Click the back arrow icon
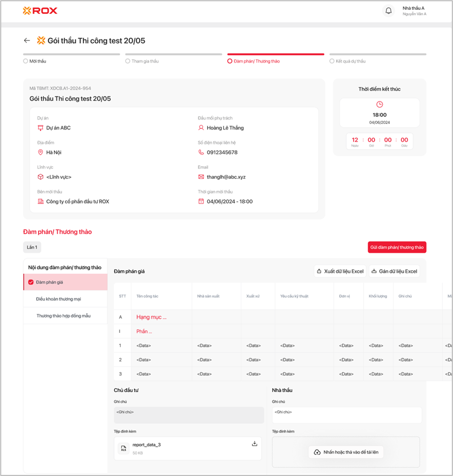 coord(27,41)
